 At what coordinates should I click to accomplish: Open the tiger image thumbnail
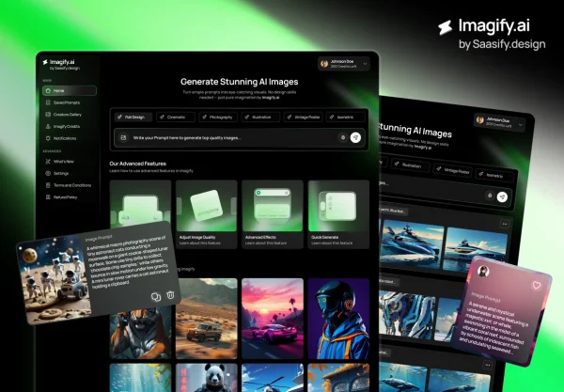tap(140, 333)
